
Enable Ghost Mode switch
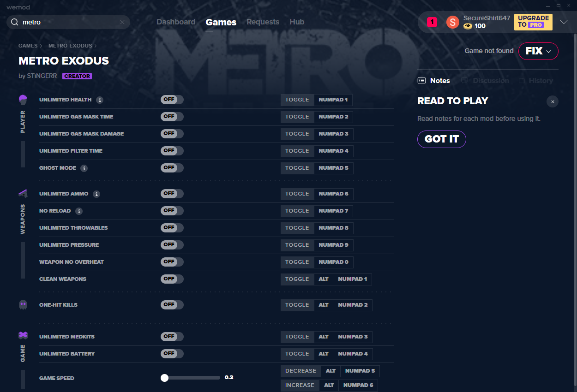172,168
